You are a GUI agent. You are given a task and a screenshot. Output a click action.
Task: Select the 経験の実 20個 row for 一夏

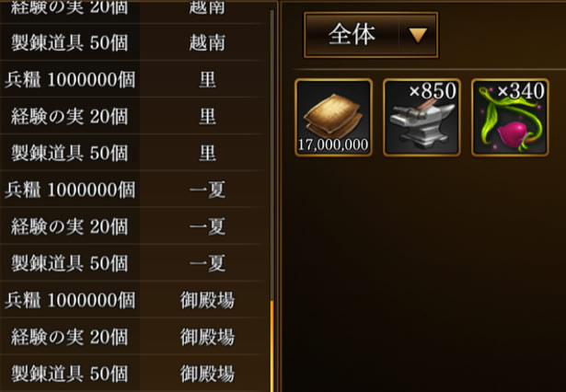pyautogui.click(x=134, y=226)
